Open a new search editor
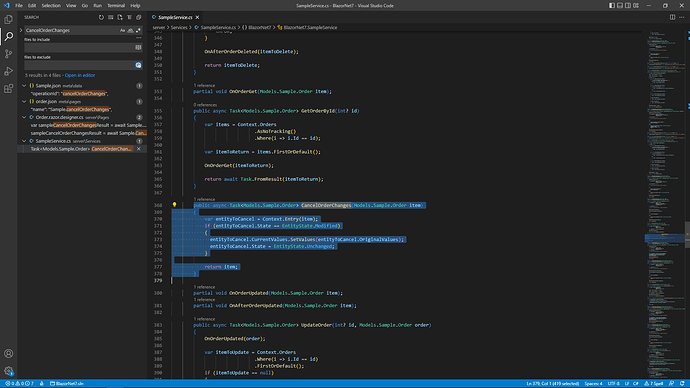Viewport: 690px width, 388px height. 120,17
